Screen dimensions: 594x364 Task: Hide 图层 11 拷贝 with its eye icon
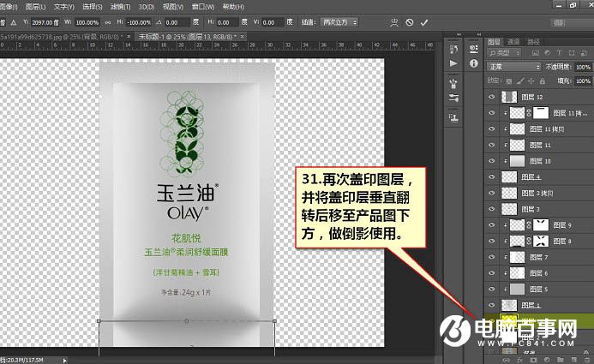click(x=492, y=129)
